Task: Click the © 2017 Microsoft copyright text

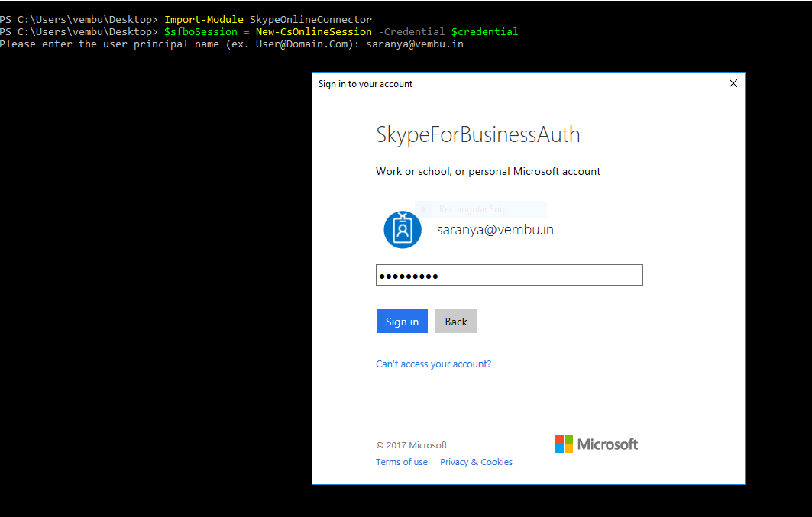Action: [412, 445]
